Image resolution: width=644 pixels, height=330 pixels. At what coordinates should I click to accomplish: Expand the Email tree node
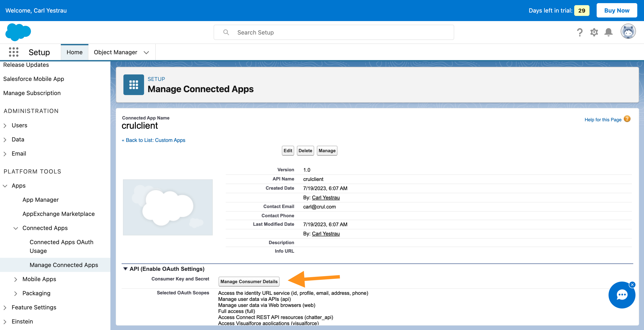click(5, 154)
